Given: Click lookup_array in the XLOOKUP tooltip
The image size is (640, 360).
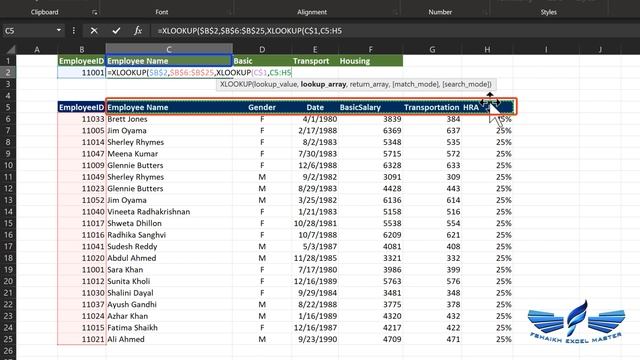Looking at the screenshot, I should coord(323,84).
